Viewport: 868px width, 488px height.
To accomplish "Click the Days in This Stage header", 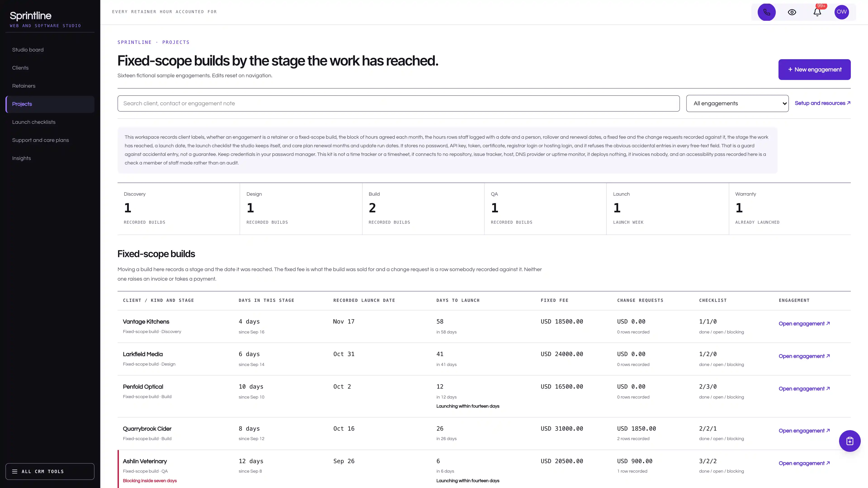I will point(266,300).
